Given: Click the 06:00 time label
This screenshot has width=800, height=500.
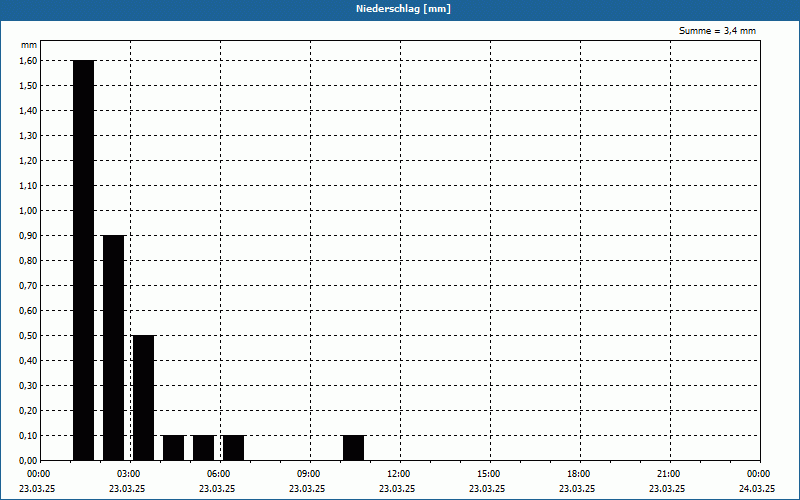Looking at the screenshot, I should [219, 474].
